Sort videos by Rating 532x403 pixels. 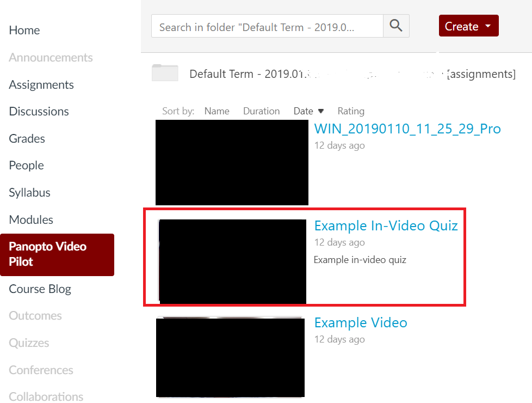click(x=351, y=111)
